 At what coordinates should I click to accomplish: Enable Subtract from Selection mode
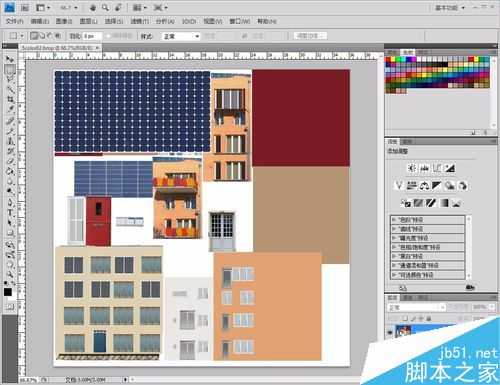click(50, 35)
